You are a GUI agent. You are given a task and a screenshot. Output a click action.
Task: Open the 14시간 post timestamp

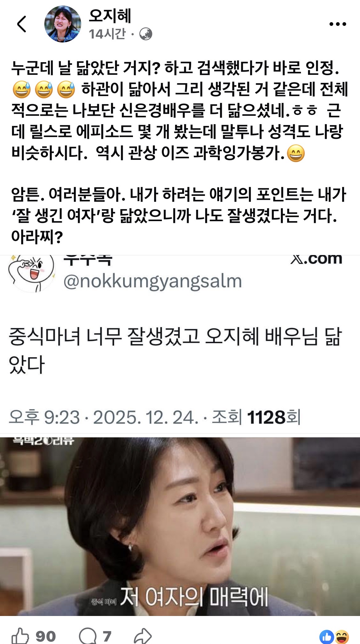107,34
